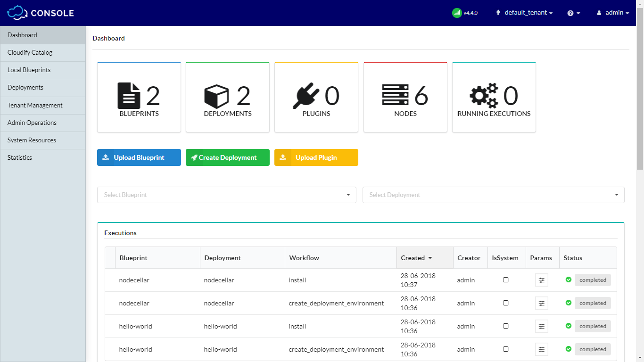Click the Upload Blueprint button
The height and width of the screenshot is (362, 644).
(139, 157)
